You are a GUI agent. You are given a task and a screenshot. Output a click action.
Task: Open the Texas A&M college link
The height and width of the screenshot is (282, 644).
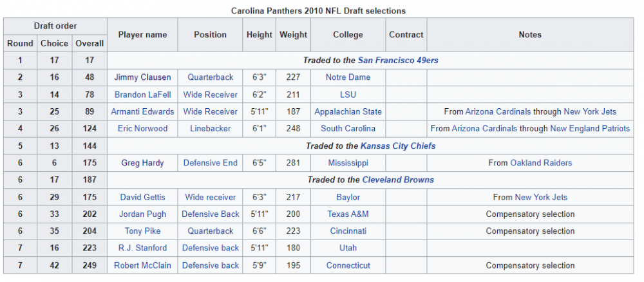pos(348,214)
